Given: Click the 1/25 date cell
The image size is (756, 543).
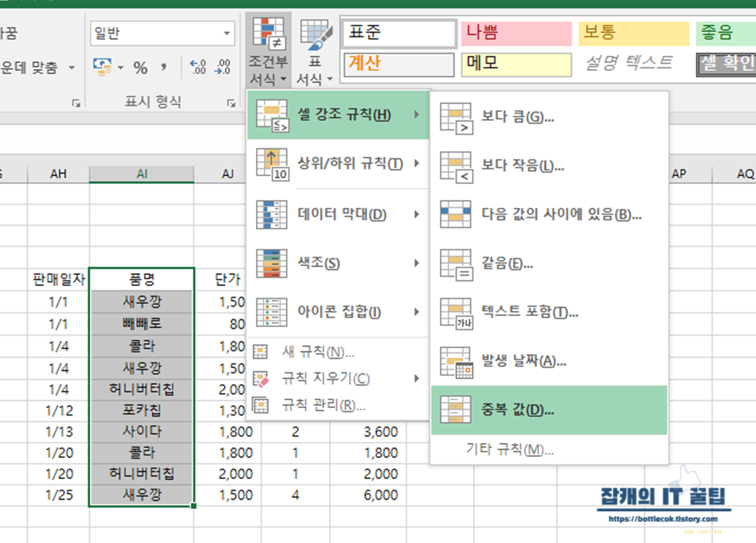Looking at the screenshot, I should pos(58,495).
